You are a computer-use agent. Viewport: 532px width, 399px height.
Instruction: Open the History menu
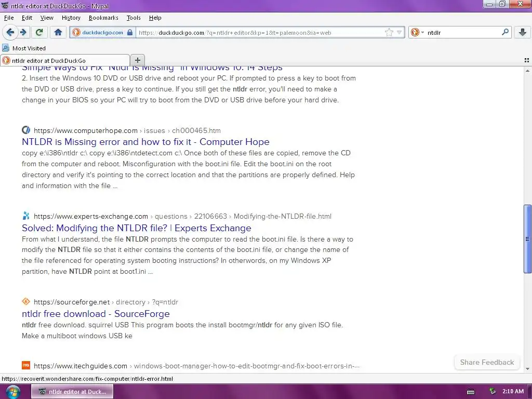click(x=71, y=18)
